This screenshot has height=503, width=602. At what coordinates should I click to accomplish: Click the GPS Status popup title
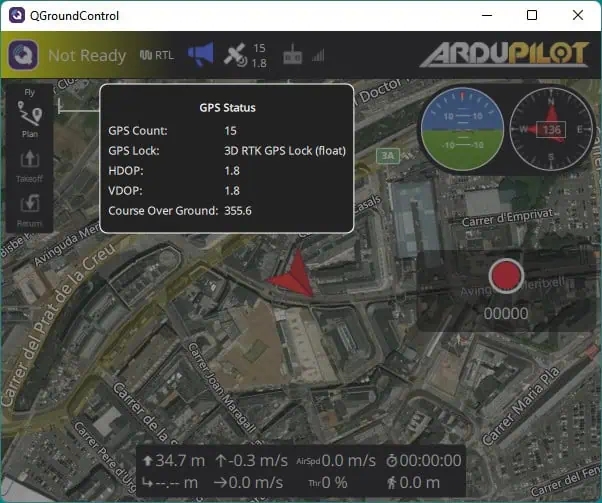227,108
